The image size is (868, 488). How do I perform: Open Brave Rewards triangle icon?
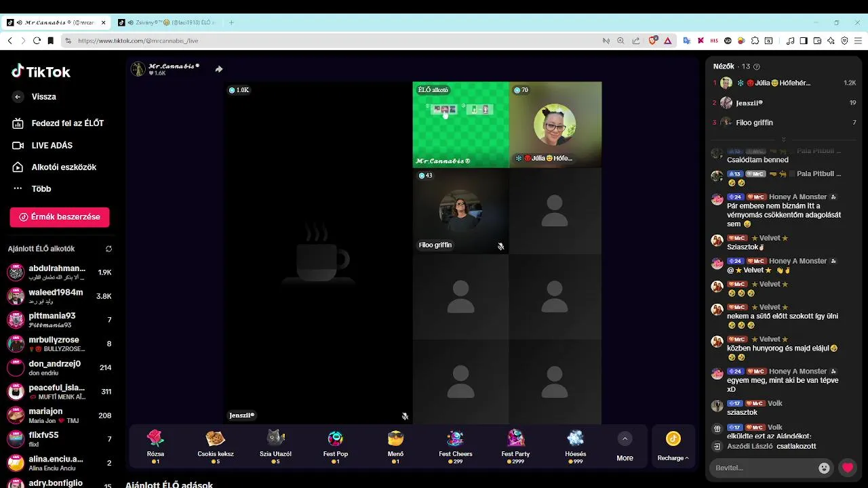[x=667, y=41]
